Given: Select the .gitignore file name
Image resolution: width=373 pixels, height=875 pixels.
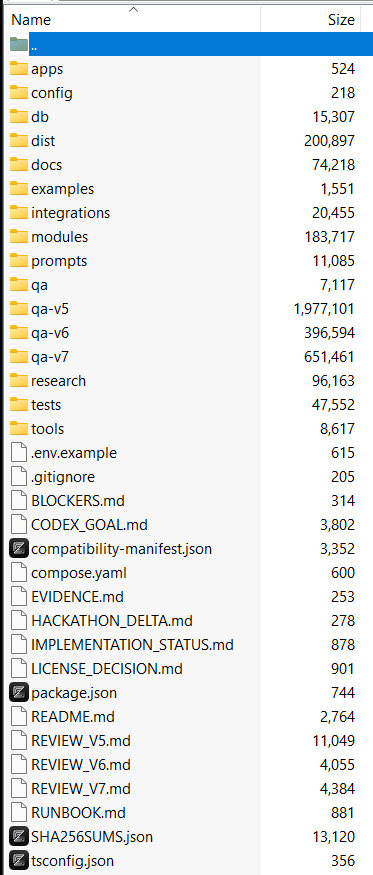Looking at the screenshot, I should [63, 477].
